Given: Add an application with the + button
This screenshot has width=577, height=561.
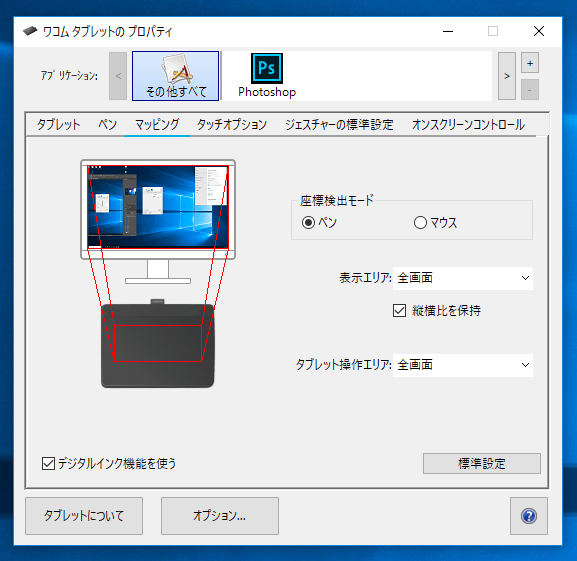Looking at the screenshot, I should coord(530,63).
